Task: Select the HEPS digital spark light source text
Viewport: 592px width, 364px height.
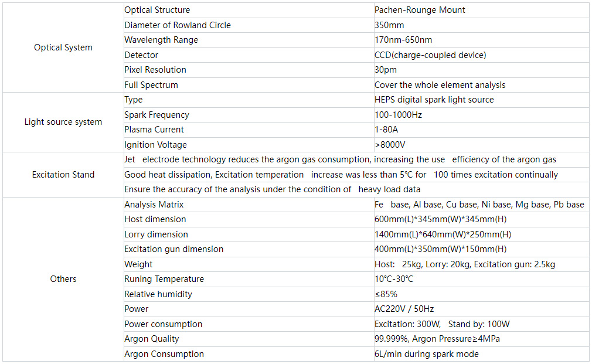Action: 434,100
